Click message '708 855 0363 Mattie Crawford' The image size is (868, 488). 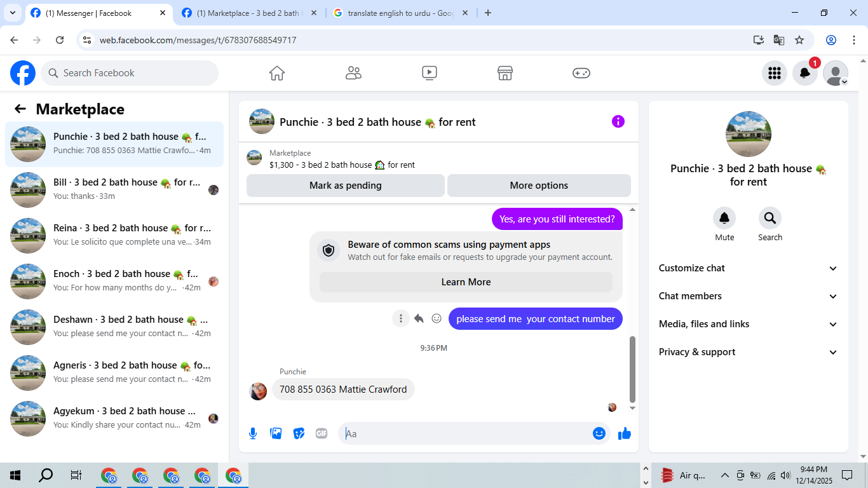pyautogui.click(x=343, y=390)
